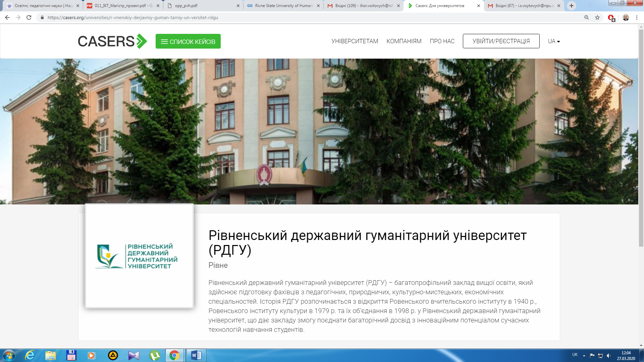Click УВІЙТИ/РЕЄСТРАЦІЯ button

click(501, 41)
